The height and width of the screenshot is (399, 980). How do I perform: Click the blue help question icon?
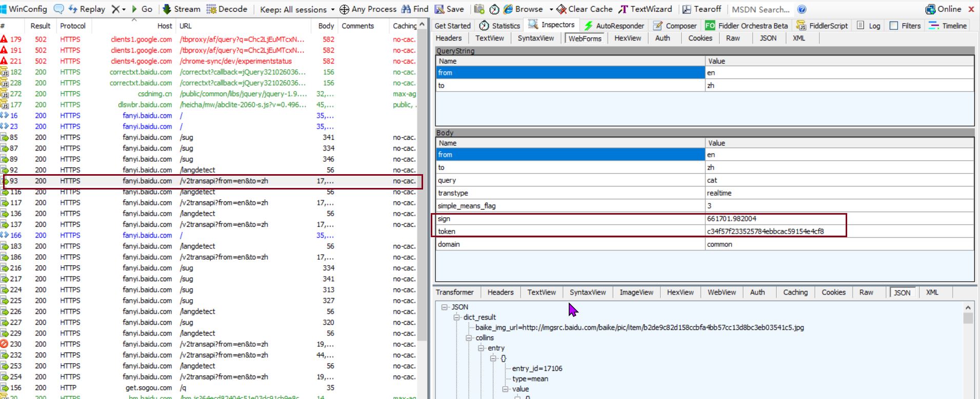point(802,9)
